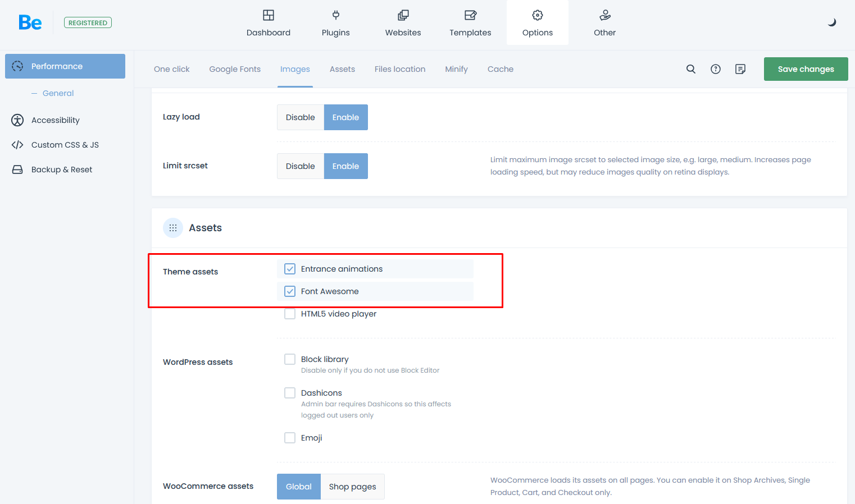Go to Plugins section
The height and width of the screenshot is (504, 855).
click(335, 23)
